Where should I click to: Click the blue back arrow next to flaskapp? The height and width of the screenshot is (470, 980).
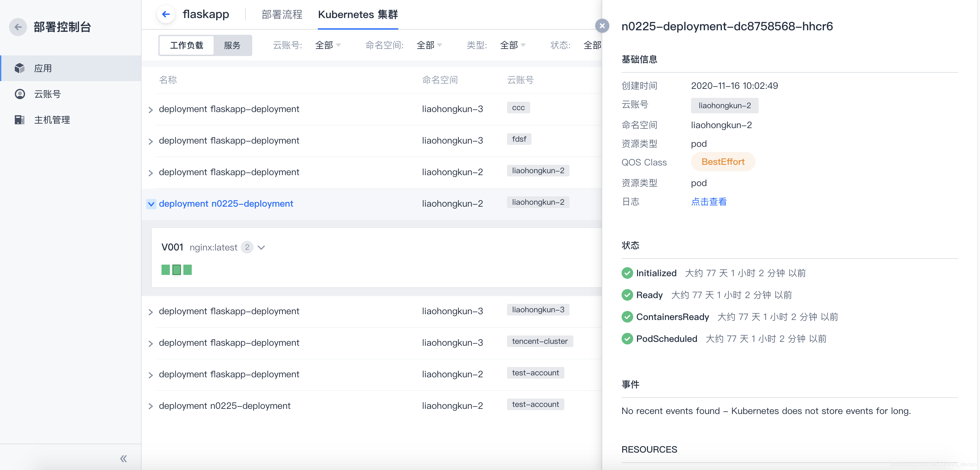click(166, 14)
